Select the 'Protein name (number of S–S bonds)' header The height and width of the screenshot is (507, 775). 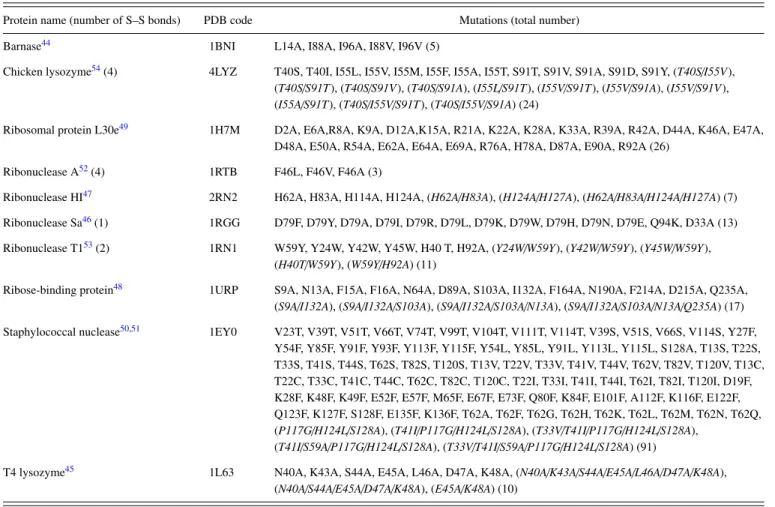click(x=92, y=20)
